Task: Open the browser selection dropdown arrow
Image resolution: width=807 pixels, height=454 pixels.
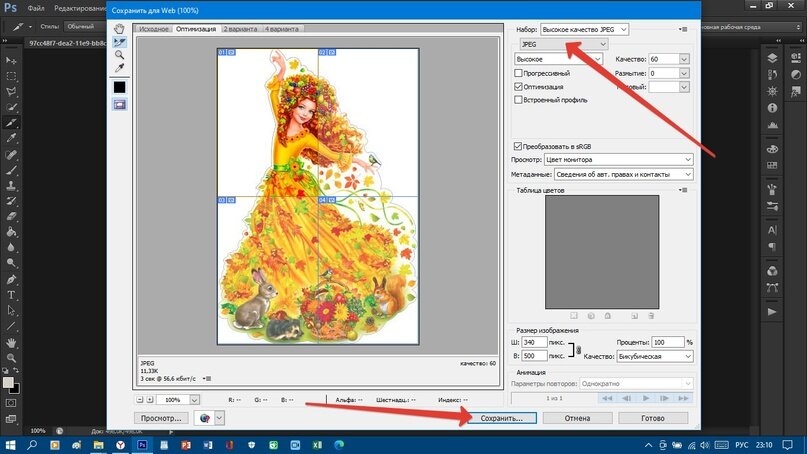Action: coord(219,418)
